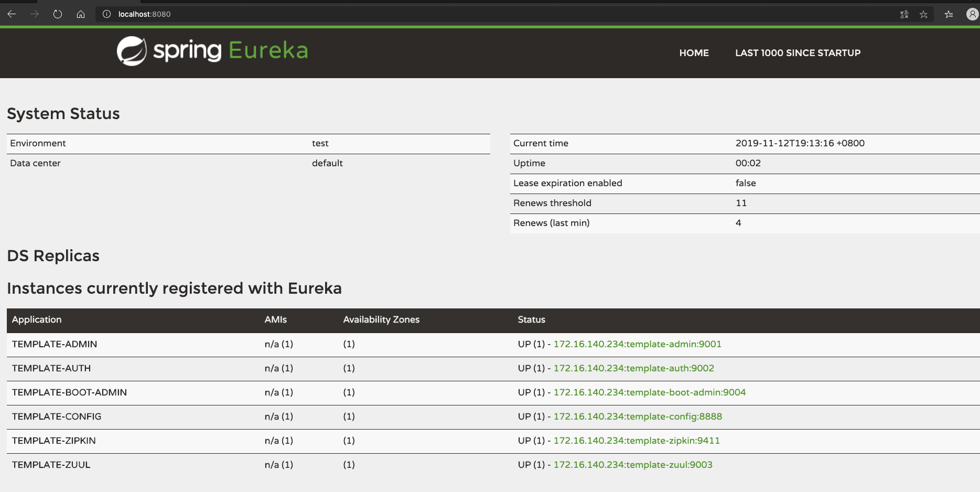The image size is (980, 492).
Task: Click n/a (1) in TEMPLATE-ZUUL row
Action: click(279, 465)
